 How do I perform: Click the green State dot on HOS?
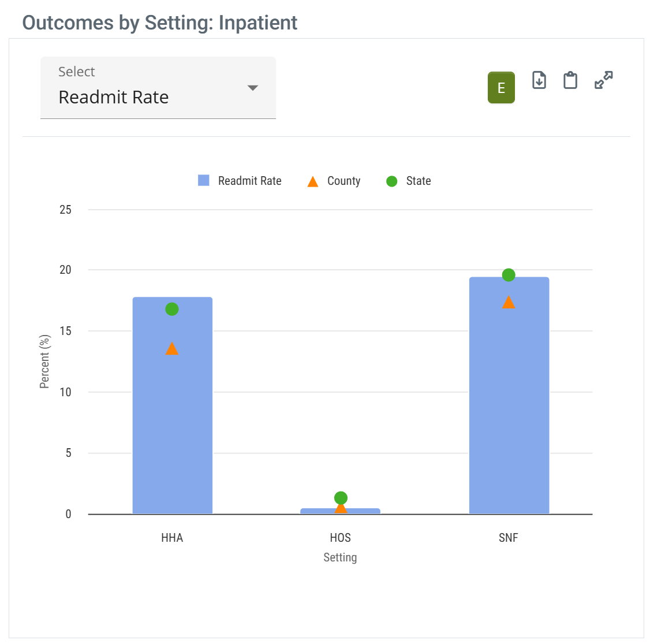tap(341, 497)
